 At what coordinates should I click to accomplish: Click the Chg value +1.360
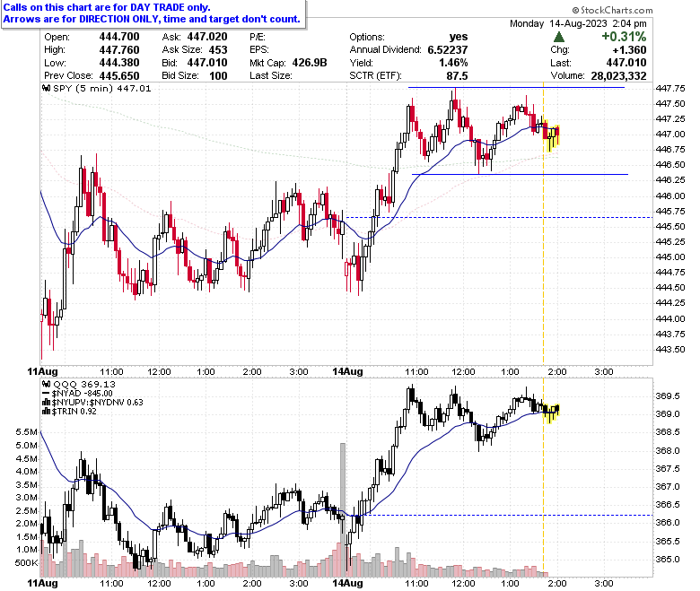coord(629,50)
